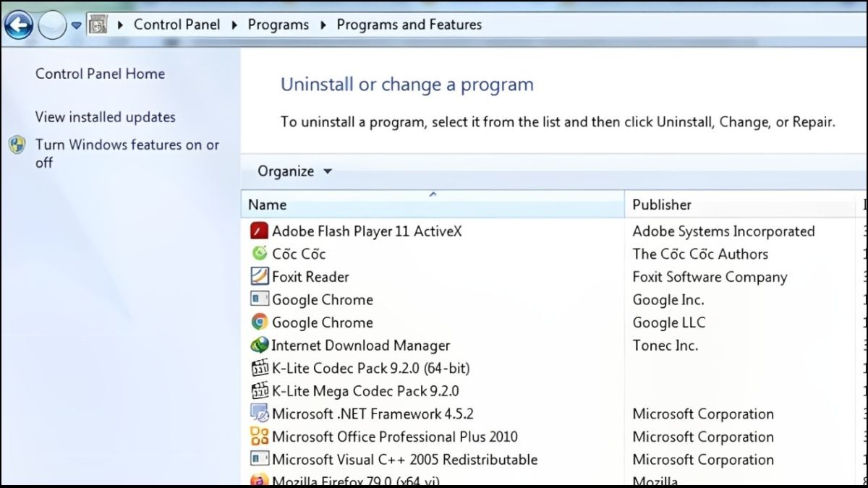Click the K-Lite Codec Pack 64-bit icon
Image resolution: width=868 pixels, height=488 pixels.
tap(259, 368)
